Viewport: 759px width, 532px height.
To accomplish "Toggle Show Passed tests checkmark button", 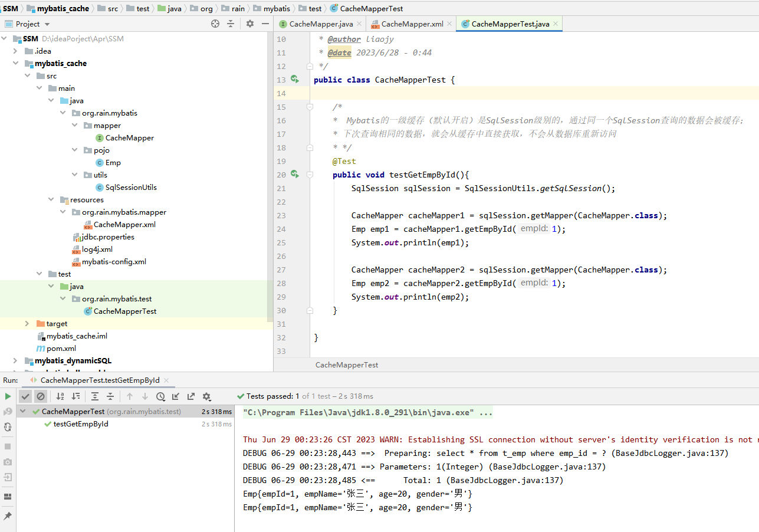I will (25, 396).
